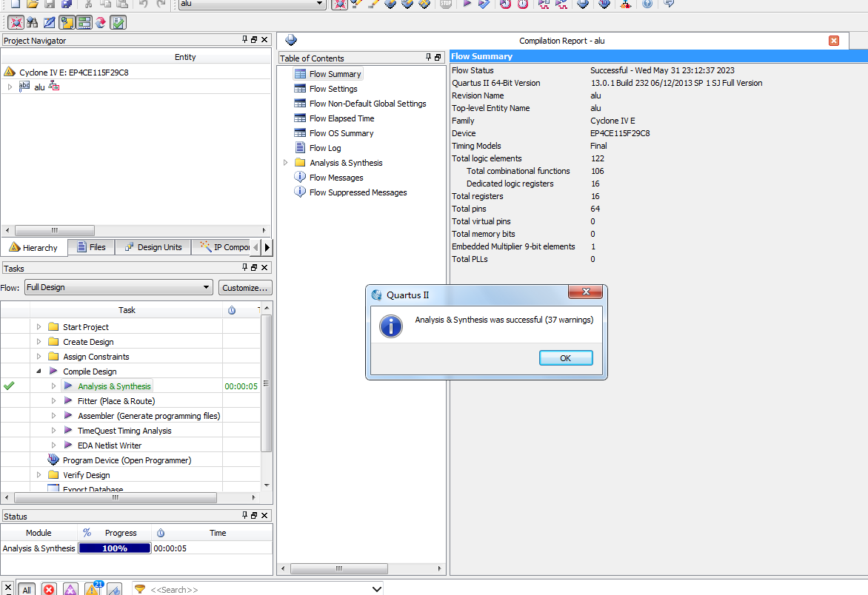Screen dimensions: 868x595
Task: Toggle the flagged messages filter
Action: coord(115,590)
